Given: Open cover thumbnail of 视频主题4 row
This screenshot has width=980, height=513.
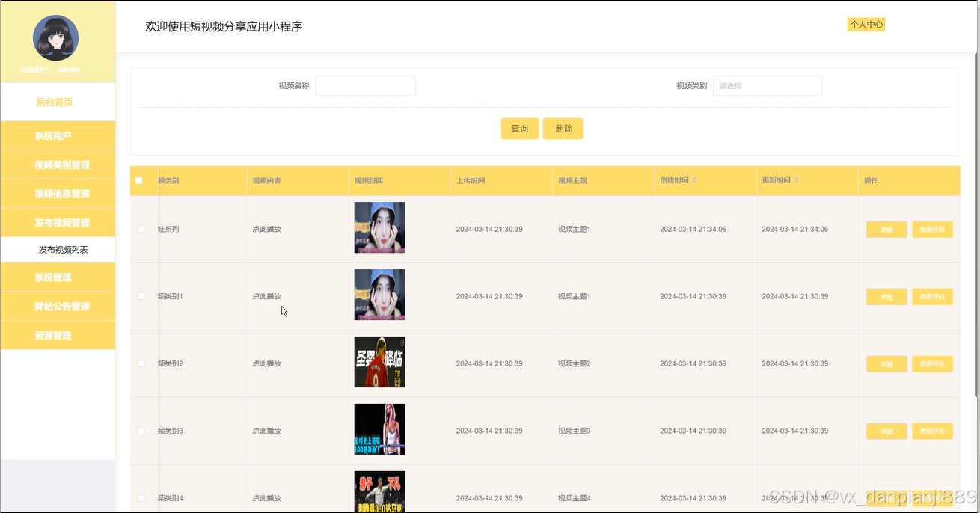Looking at the screenshot, I should coord(379,492).
